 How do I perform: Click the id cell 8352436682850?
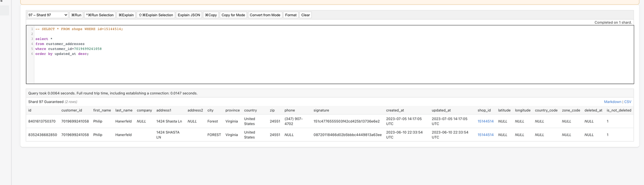point(42,135)
